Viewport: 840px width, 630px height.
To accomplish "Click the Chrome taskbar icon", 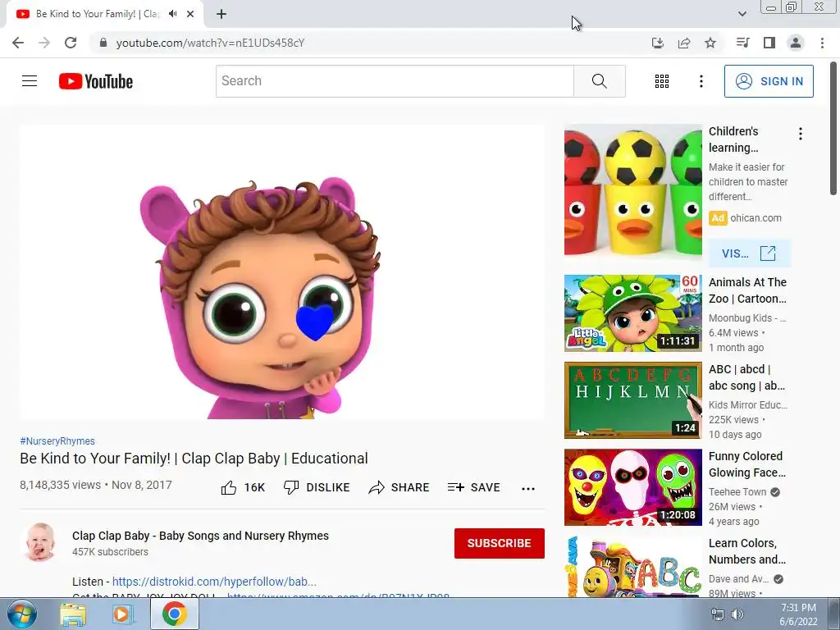I will tap(174, 614).
